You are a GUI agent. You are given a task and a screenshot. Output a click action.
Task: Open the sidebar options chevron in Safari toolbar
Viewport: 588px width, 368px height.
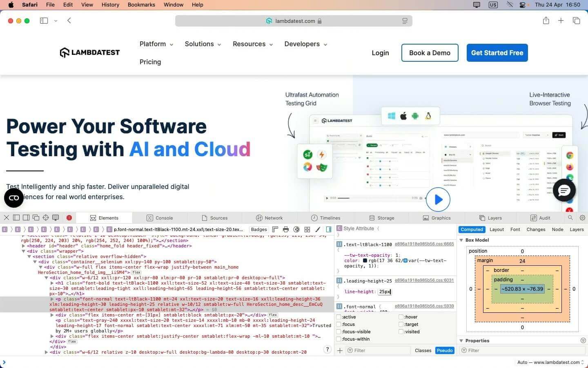click(x=56, y=21)
